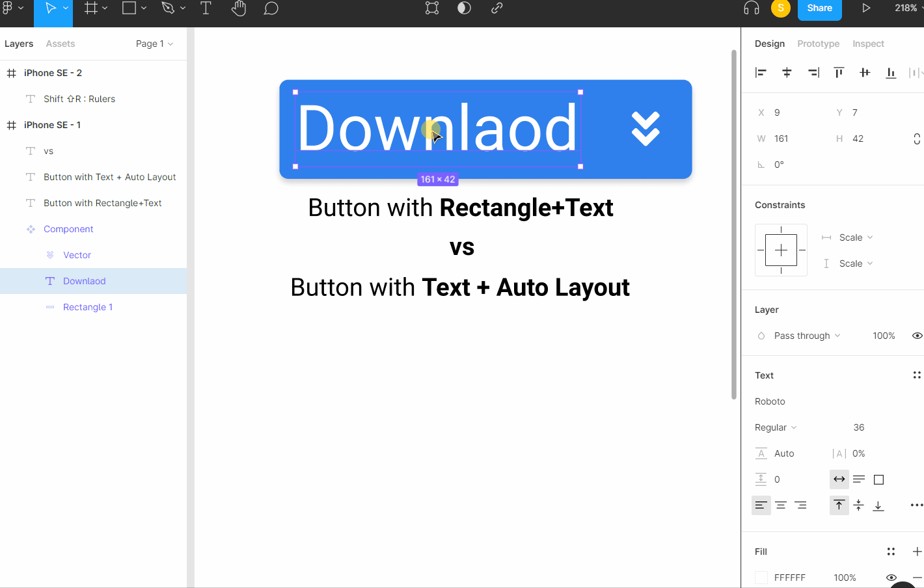The width and height of the screenshot is (924, 588).
Task: Set text auto height
Action: coord(859,479)
